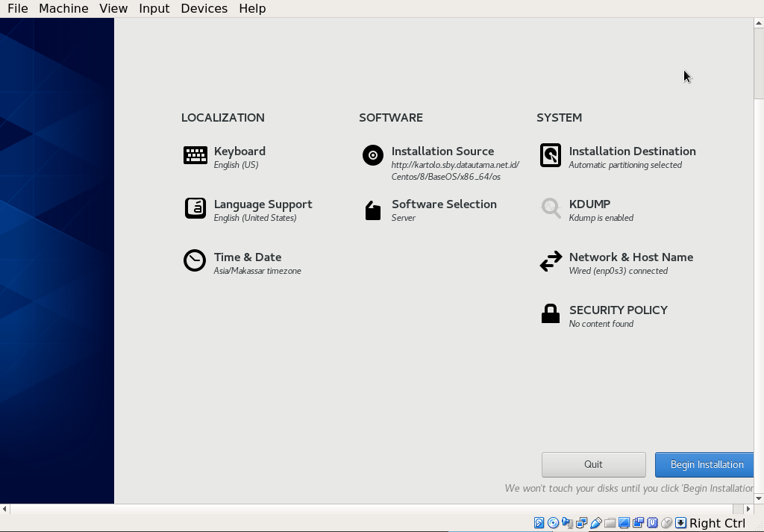Image resolution: width=764 pixels, height=532 pixels.
Task: Click the vertical scrollbar down arrow
Action: (x=759, y=498)
